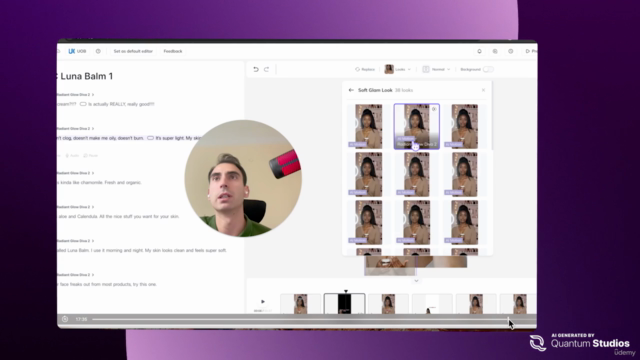Click the text 'kinda like chamomile. Fresh and organic.'
The width and height of the screenshot is (640, 360).
click(100, 182)
